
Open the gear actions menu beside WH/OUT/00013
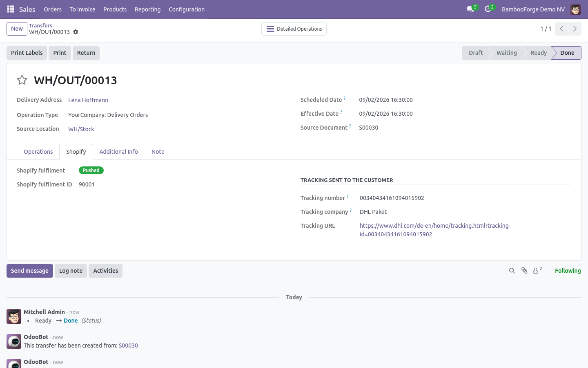pos(76,32)
